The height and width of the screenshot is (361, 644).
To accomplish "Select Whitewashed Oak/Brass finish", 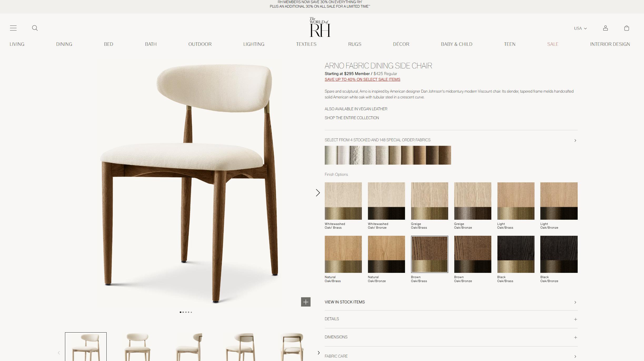I will tap(343, 201).
